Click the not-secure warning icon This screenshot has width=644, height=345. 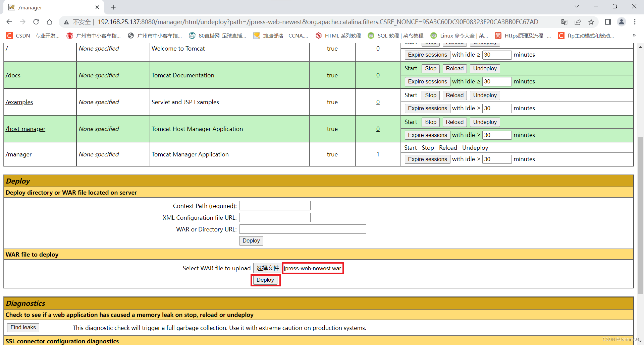point(66,22)
